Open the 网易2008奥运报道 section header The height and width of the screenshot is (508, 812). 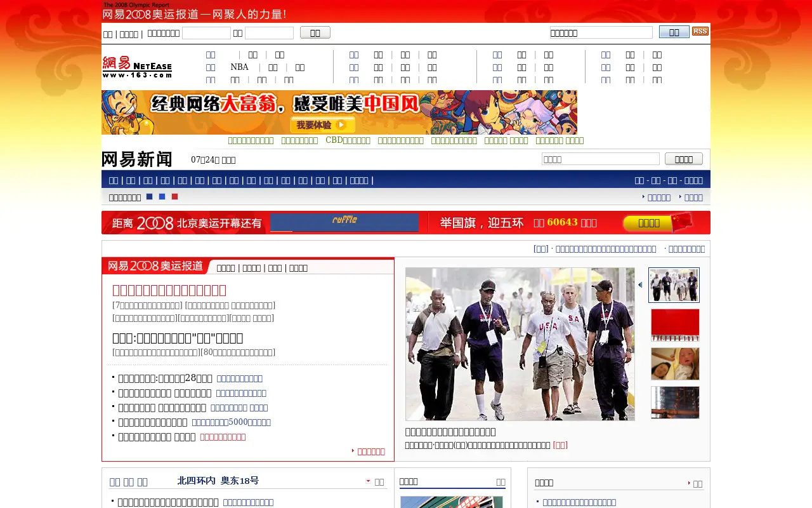click(x=155, y=266)
